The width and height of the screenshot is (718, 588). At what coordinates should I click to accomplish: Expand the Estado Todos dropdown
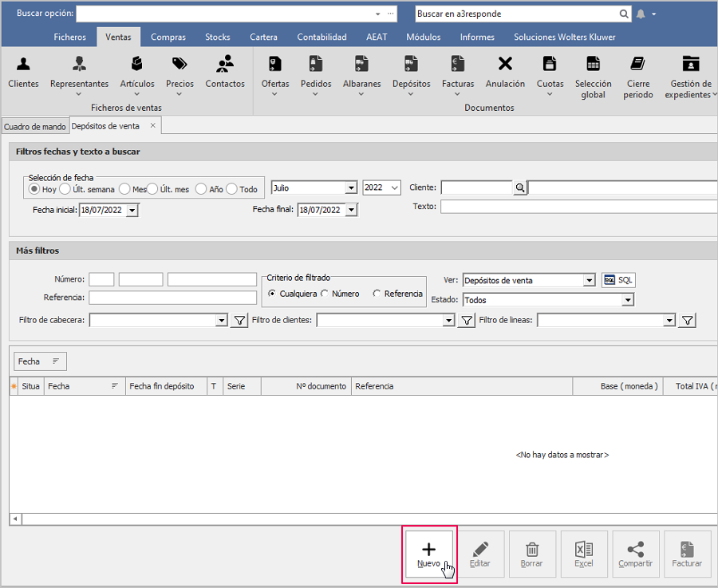pos(628,300)
